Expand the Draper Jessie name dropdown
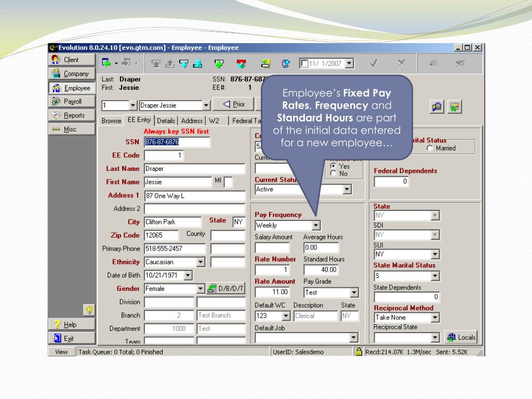 [x=206, y=105]
